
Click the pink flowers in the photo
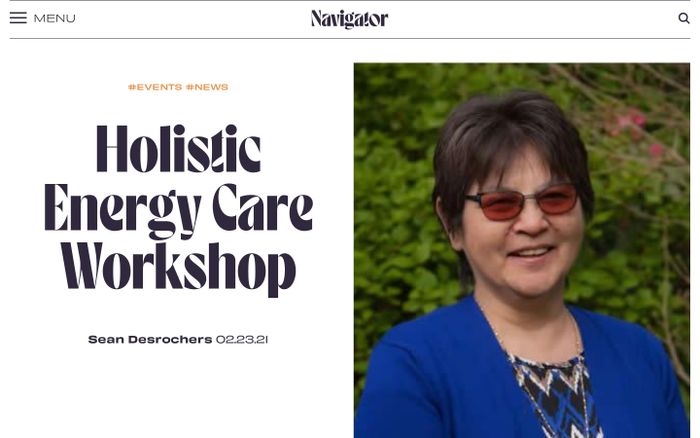[x=632, y=125]
